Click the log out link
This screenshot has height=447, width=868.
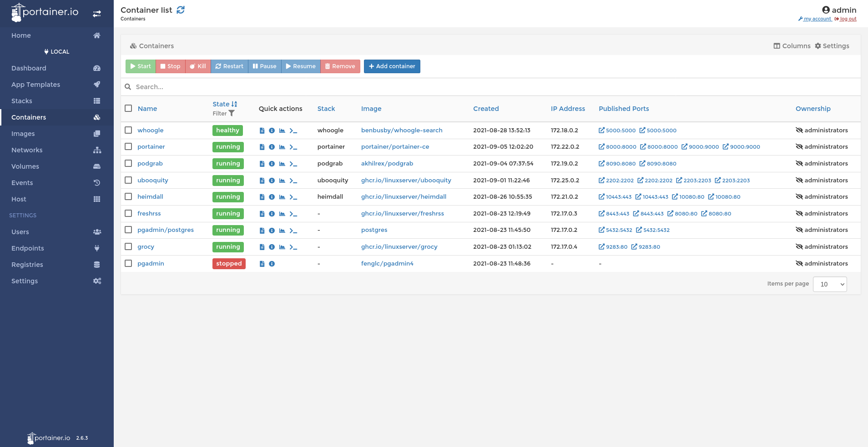tap(846, 19)
